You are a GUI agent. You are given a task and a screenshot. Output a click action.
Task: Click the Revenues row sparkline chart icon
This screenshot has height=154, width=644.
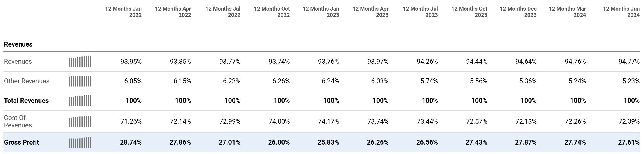coord(80,62)
